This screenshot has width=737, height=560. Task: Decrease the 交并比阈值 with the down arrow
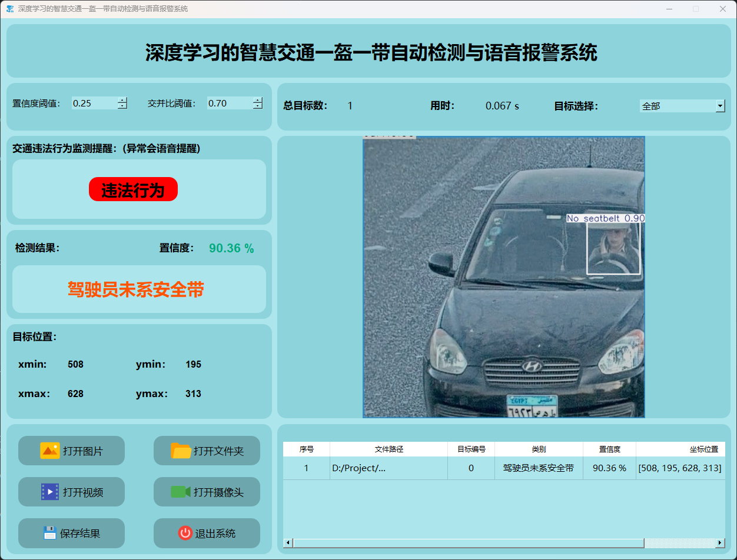257,106
